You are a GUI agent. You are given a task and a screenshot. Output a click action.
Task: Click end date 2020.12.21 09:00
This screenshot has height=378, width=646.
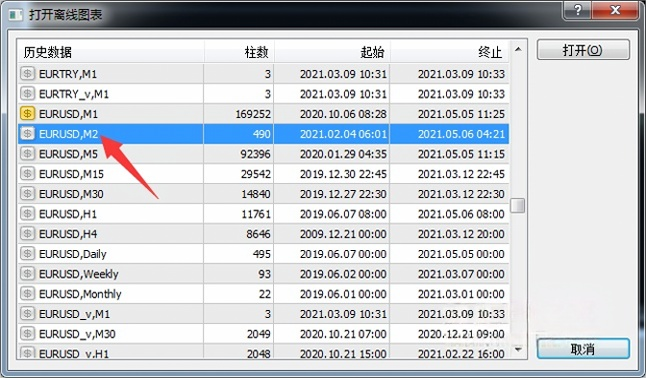461,334
